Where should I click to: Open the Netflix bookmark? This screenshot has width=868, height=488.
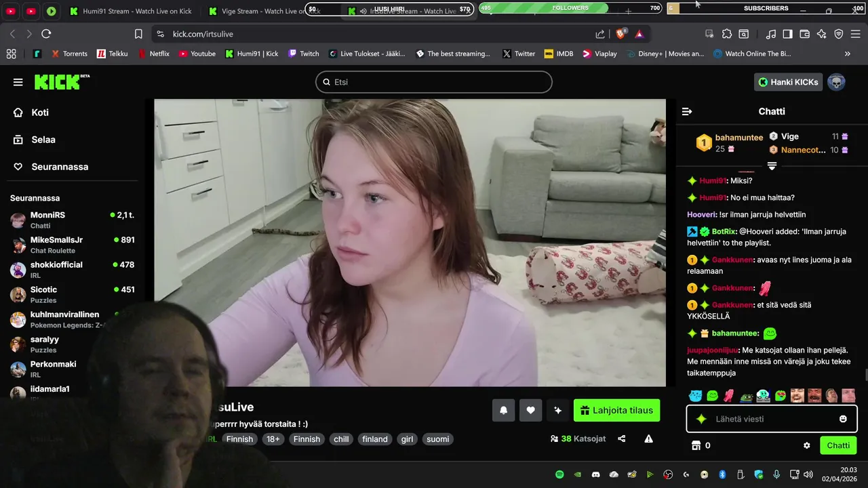click(153, 54)
